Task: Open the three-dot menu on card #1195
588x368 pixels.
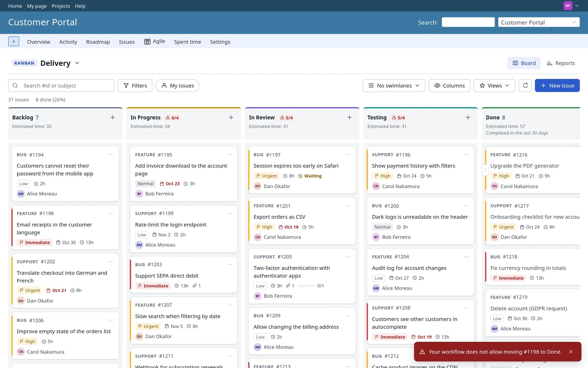Action: 230,155
